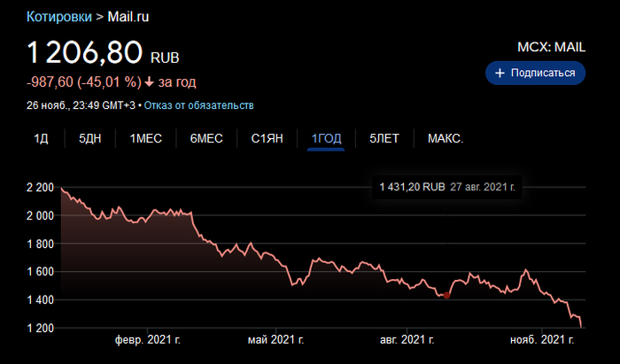Open the Котировки breadcrumb link

pos(59,17)
